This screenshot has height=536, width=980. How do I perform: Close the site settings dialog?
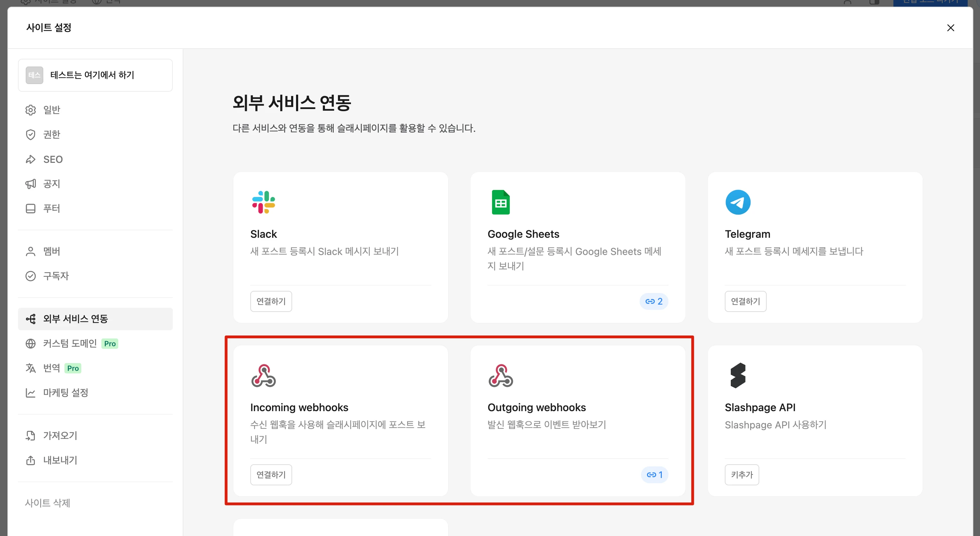[x=950, y=28]
